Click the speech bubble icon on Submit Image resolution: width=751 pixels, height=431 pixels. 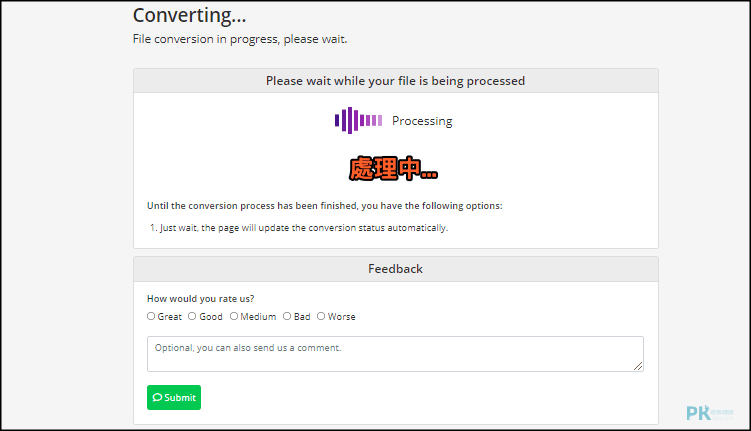[x=157, y=397]
